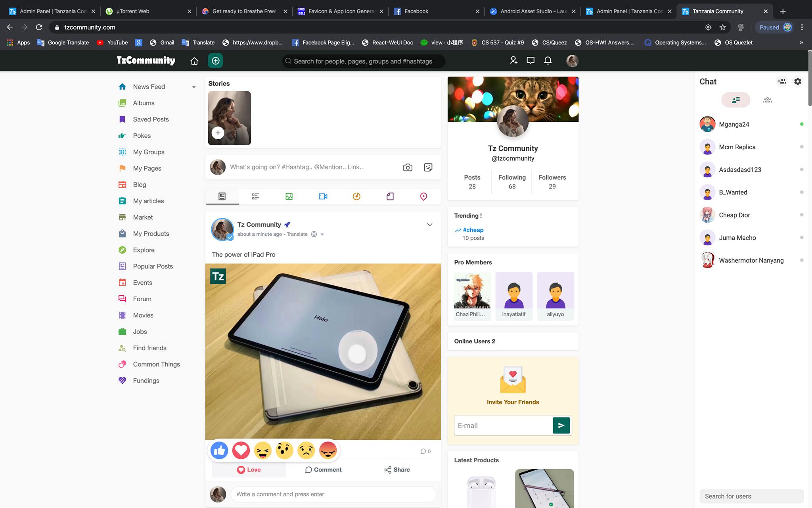This screenshot has height=508, width=812.
Task: Bookmark this page with the star icon
Action: pyautogui.click(x=723, y=27)
